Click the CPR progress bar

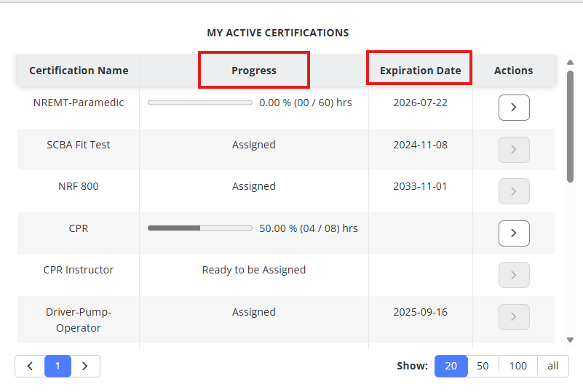pyautogui.click(x=200, y=228)
